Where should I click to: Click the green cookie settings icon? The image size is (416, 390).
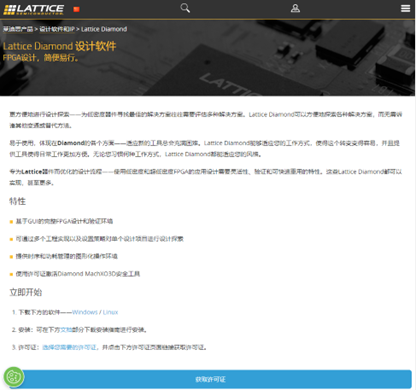click(x=14, y=377)
